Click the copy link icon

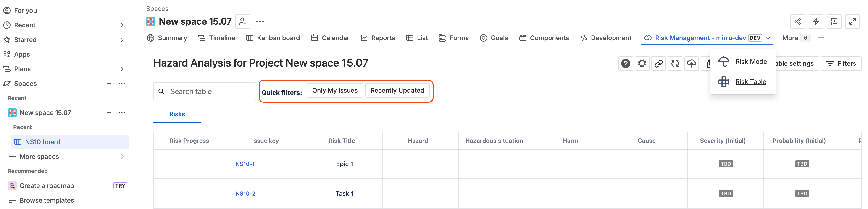658,63
